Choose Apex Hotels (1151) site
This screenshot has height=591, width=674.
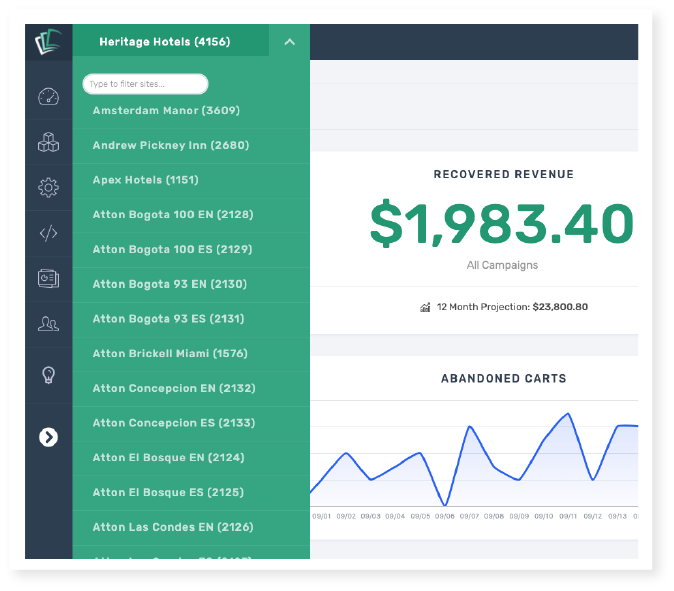[x=145, y=180]
